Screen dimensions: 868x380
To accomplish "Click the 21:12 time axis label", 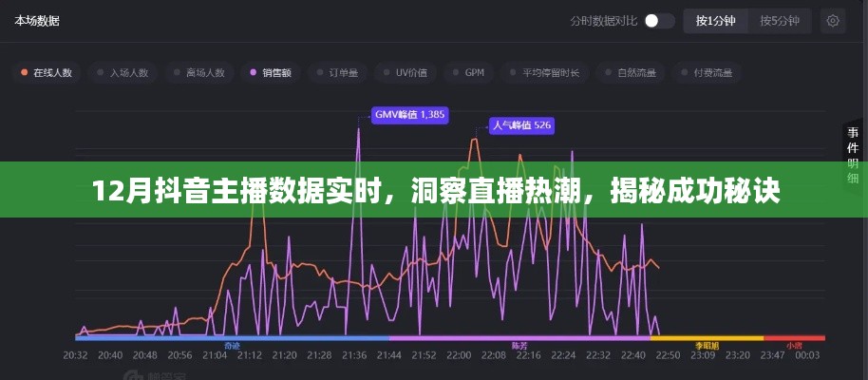I will coord(250,355).
